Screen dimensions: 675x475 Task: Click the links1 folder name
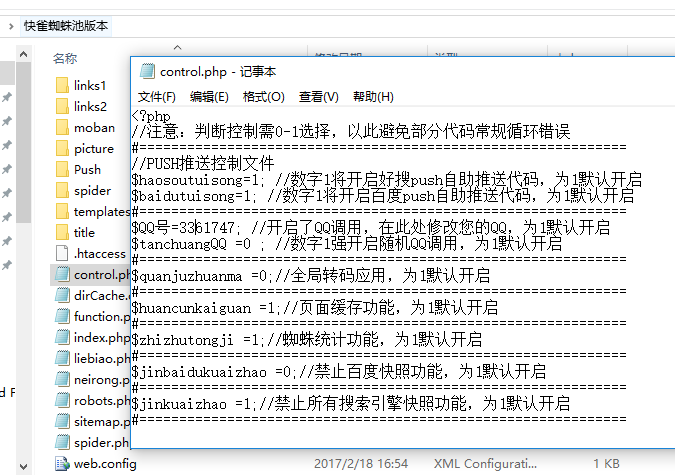[90, 85]
